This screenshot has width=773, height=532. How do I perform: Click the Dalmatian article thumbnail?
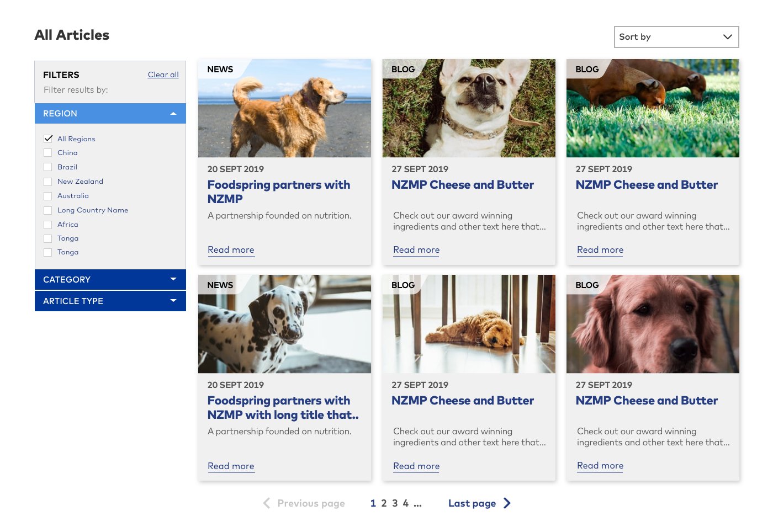click(x=284, y=324)
